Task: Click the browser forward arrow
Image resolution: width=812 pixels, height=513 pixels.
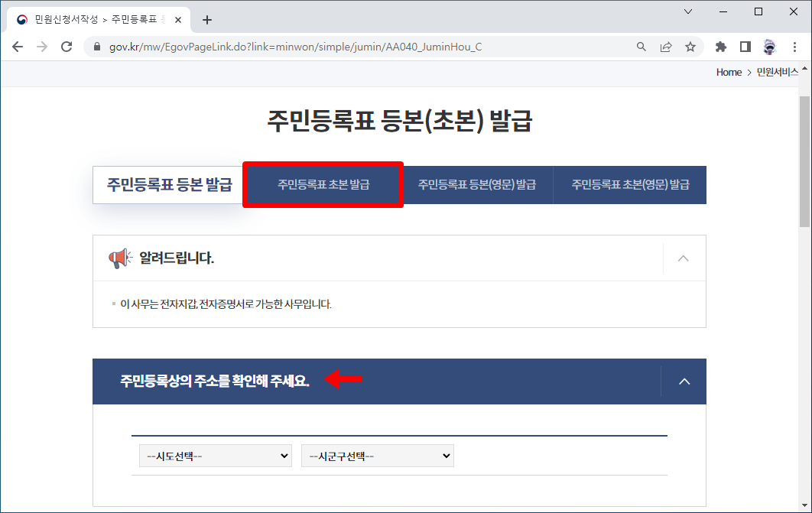Action: coord(42,47)
